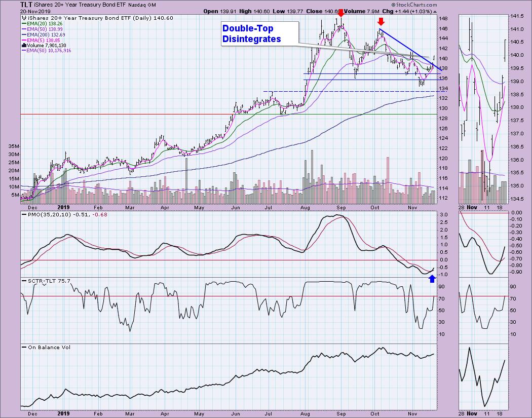The width and height of the screenshot is (532, 418).
Task: Click the TLT ticker symbol in header
Action: pos(26,5)
